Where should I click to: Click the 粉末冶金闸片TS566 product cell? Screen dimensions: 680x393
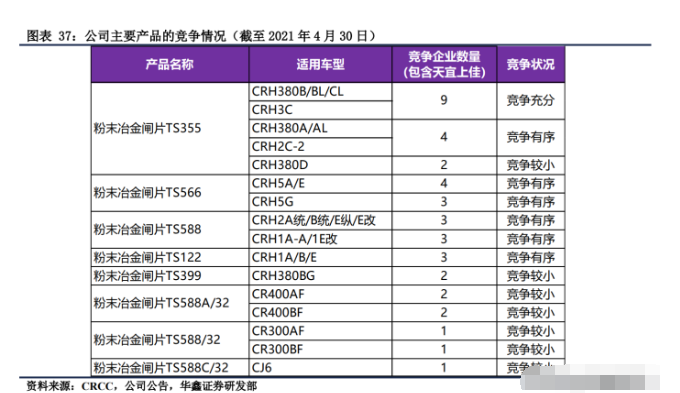pyautogui.click(x=170, y=193)
